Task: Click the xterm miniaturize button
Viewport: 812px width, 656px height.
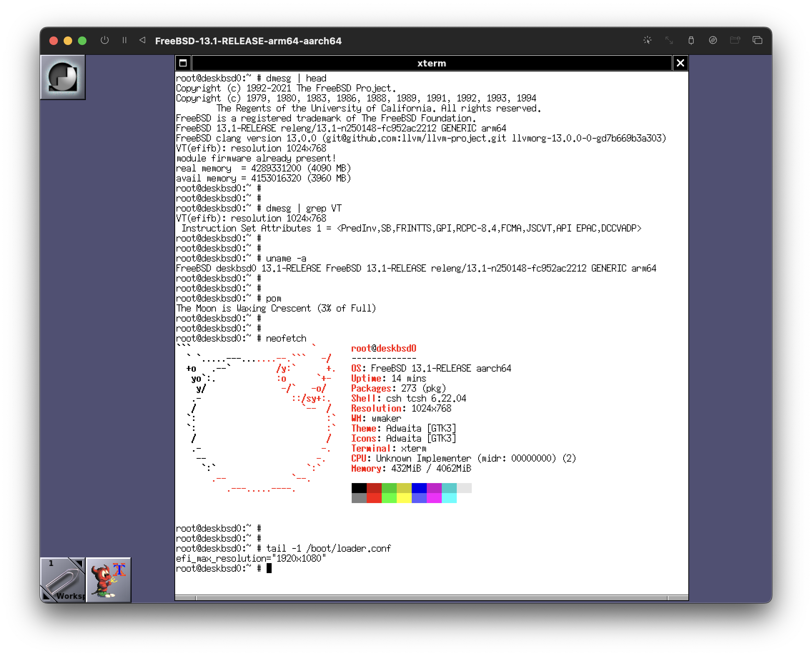Action: click(x=183, y=63)
